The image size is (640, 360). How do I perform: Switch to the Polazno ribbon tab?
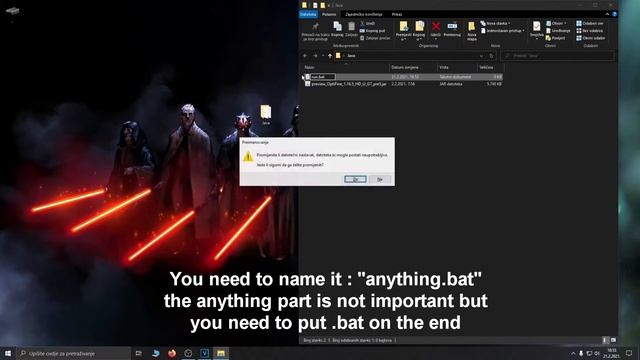tap(329, 14)
